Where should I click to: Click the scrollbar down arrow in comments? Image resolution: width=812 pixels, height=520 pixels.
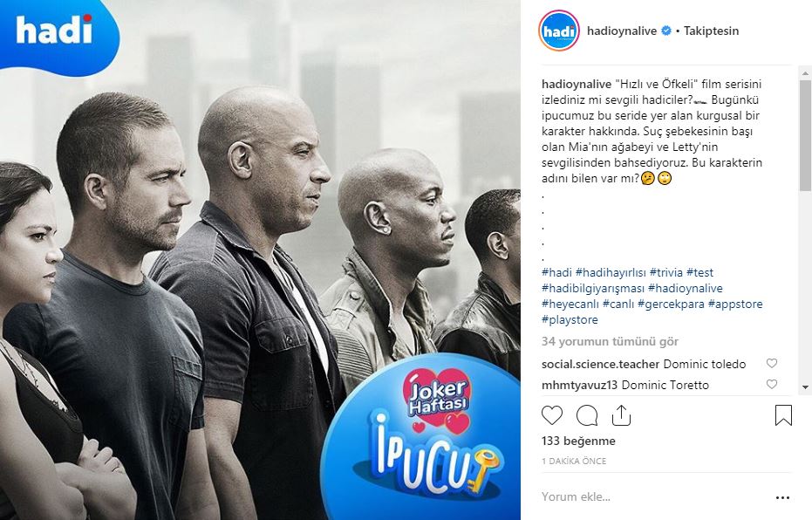(805, 387)
